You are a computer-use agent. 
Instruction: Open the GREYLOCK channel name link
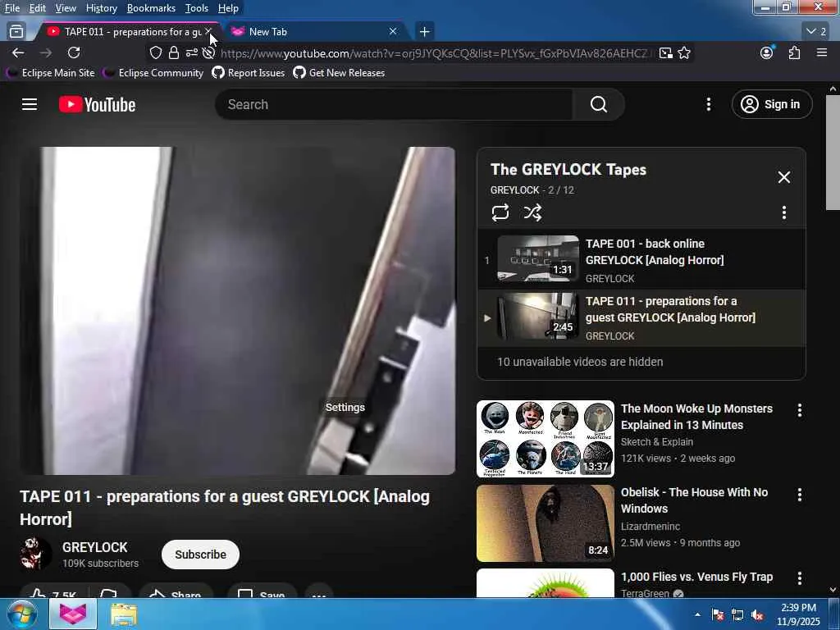pos(95,547)
